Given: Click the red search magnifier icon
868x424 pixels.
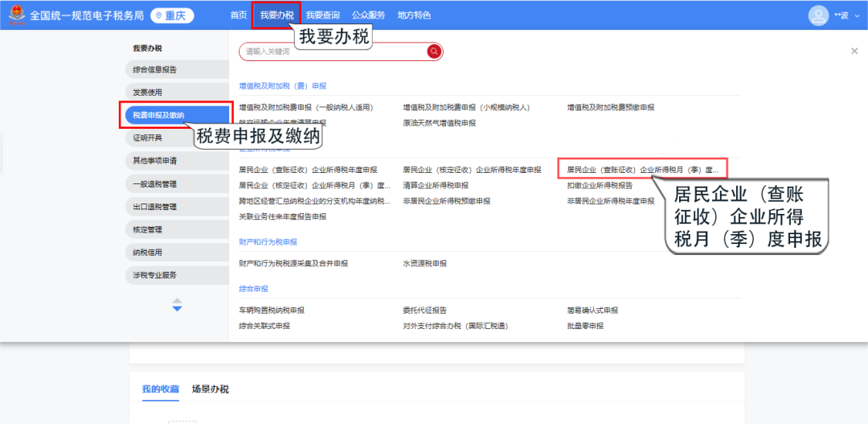Looking at the screenshot, I should (434, 51).
